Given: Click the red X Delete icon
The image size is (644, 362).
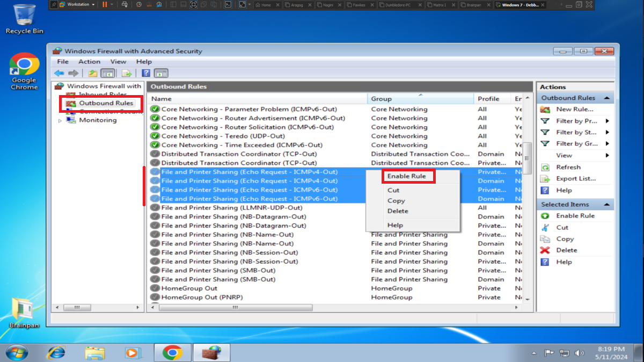Looking at the screenshot, I should [545, 250].
